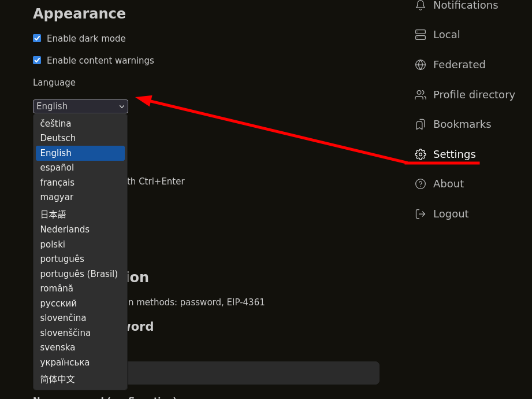The height and width of the screenshot is (399, 532).
Task: Disable the dark mode checkbox
Action: coord(37,38)
